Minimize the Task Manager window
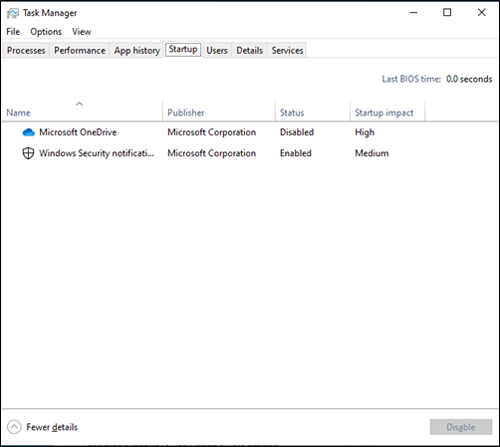The height and width of the screenshot is (447, 500). coord(413,13)
